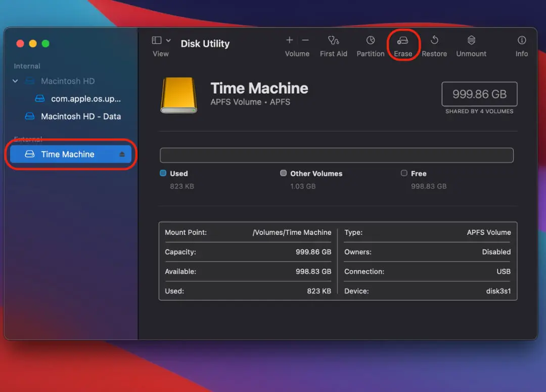Image resolution: width=546 pixels, height=392 pixels.
Task: Run First Aid on the selected volume
Action: pos(334,44)
